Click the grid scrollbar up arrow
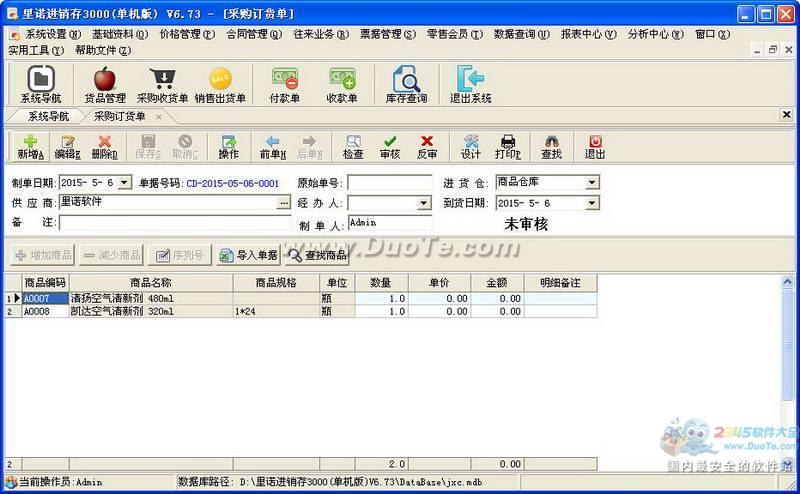The width and height of the screenshot is (800, 494). [787, 281]
